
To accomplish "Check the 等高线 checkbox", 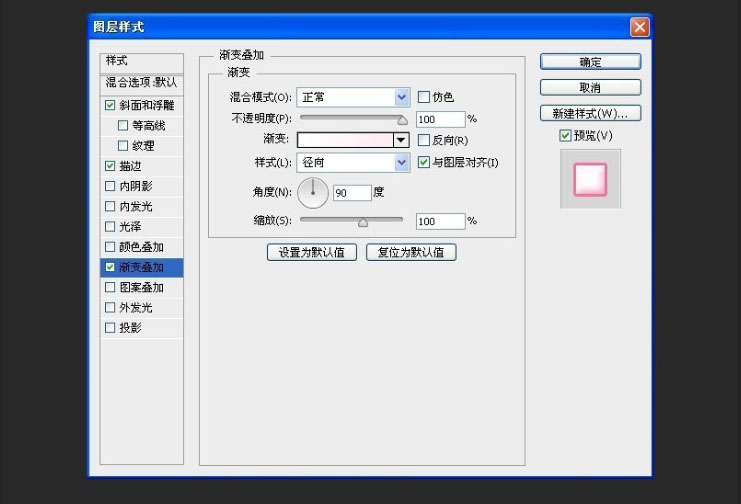I will tap(123, 126).
